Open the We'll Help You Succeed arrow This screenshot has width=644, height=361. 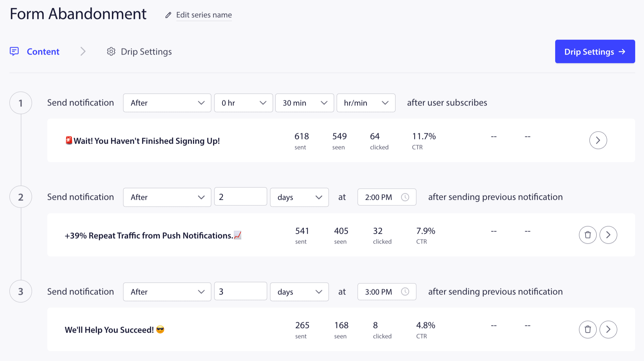(608, 329)
